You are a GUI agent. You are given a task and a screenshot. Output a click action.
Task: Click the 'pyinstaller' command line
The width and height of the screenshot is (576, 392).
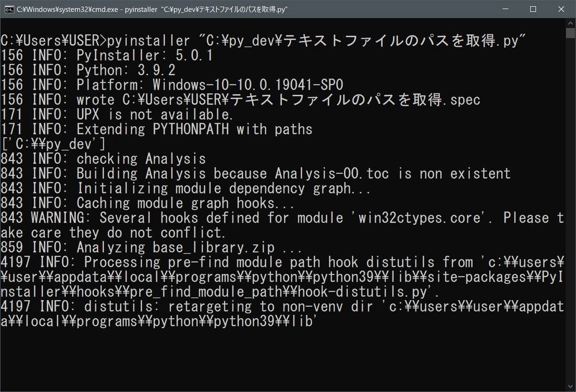point(263,41)
